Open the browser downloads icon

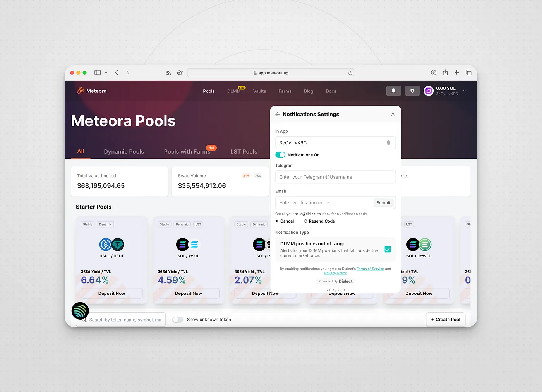(434, 73)
